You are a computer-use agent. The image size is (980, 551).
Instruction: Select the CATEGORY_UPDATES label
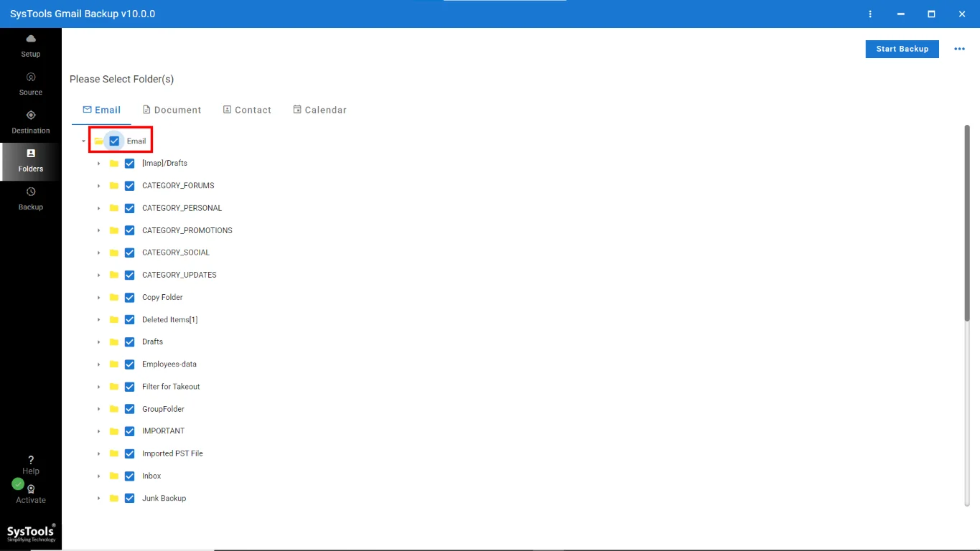[x=179, y=275]
